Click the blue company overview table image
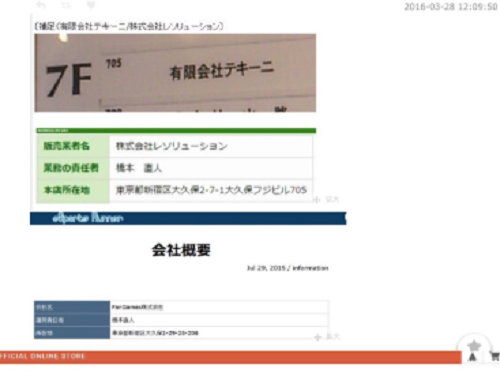The height and width of the screenshot is (380, 500). pos(181,320)
